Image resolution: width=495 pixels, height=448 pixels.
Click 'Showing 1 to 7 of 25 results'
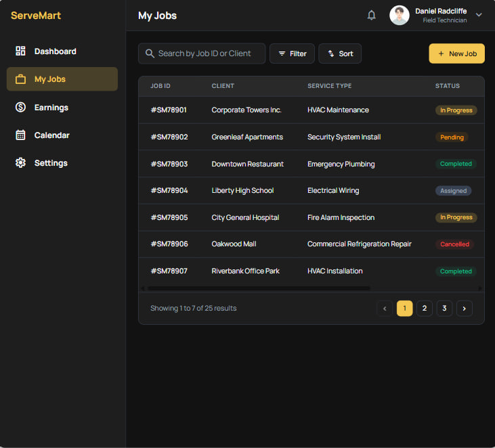[x=193, y=308]
